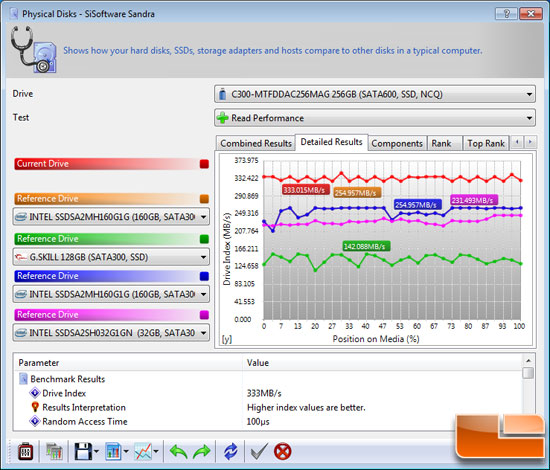This screenshot has height=470, width=550.
Task: Click the tab strip right scroll arrow
Action: coord(530,142)
